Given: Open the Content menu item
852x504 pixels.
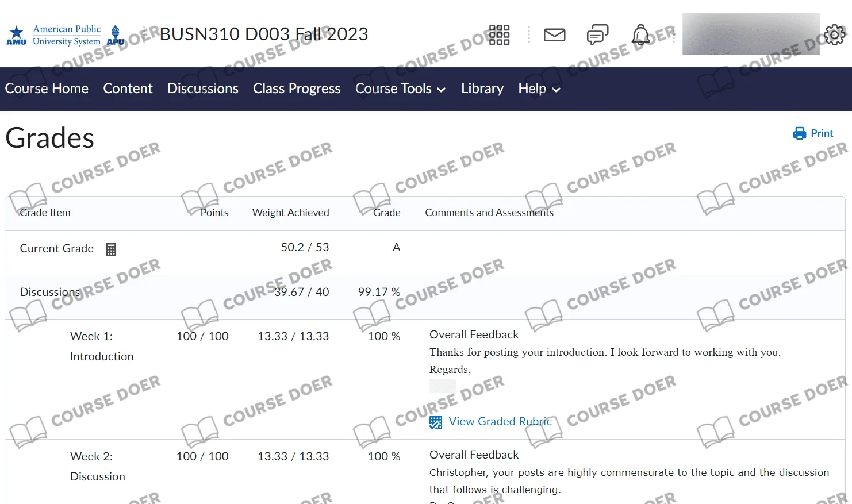Looking at the screenshot, I should (x=128, y=89).
